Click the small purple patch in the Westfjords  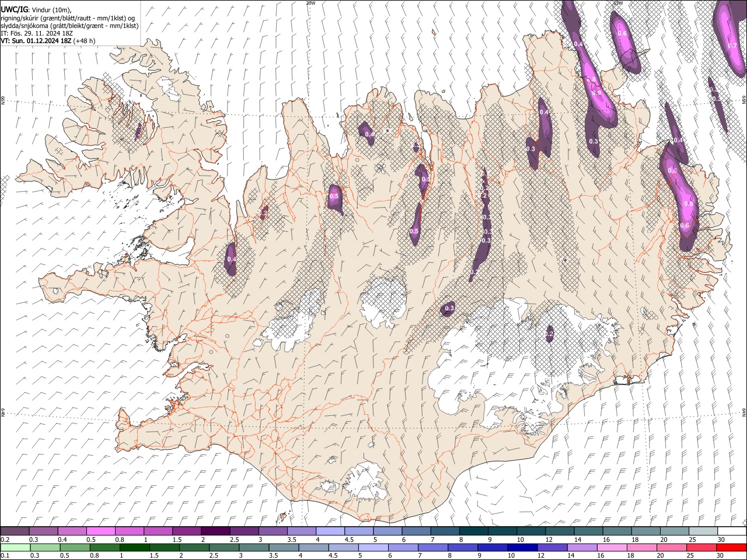[138, 131]
